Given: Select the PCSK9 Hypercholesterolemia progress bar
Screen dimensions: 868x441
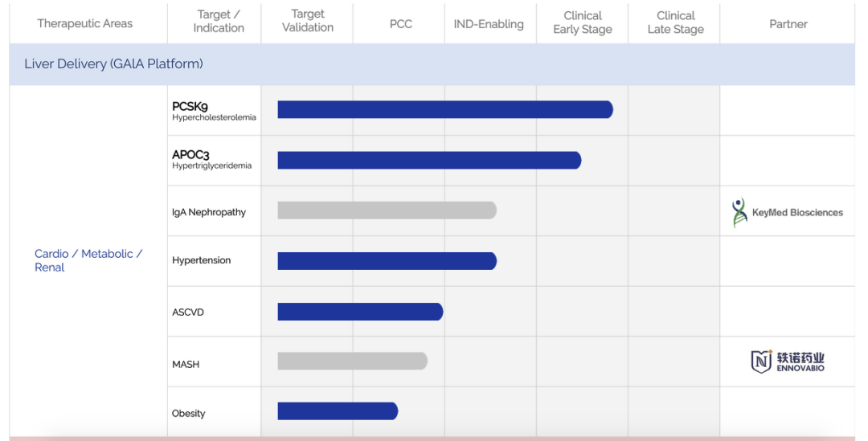Looking at the screenshot, I should coord(444,109).
